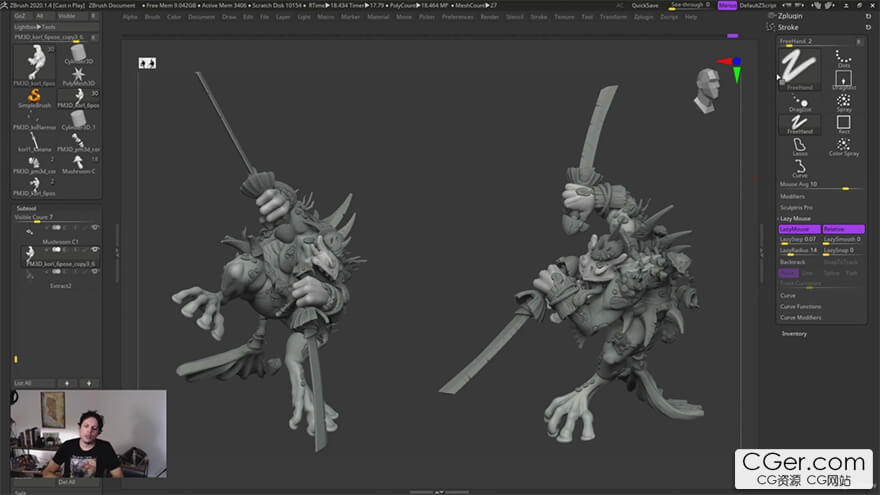This screenshot has width=880, height=495.
Task: Toggle the LazyMouse button
Action: coord(799,229)
